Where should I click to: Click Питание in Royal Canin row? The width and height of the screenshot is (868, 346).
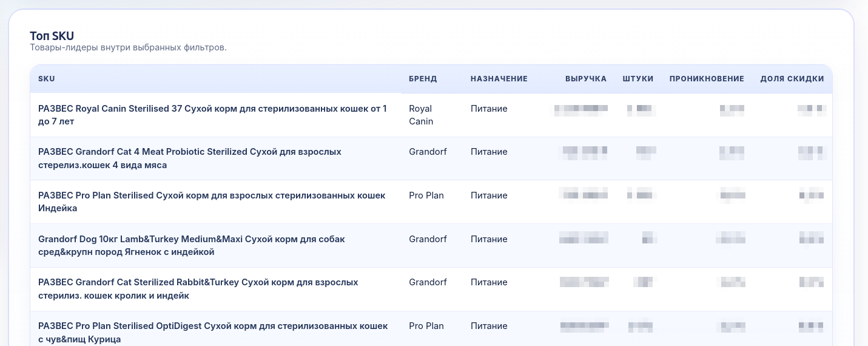tap(489, 109)
